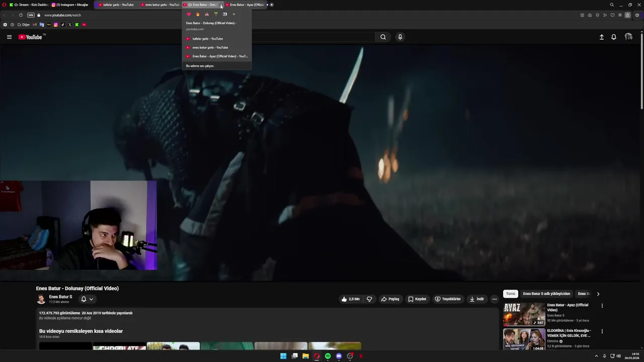Toggle VPN badge in the address bar
The height and width of the screenshot is (362, 644).
31,15
